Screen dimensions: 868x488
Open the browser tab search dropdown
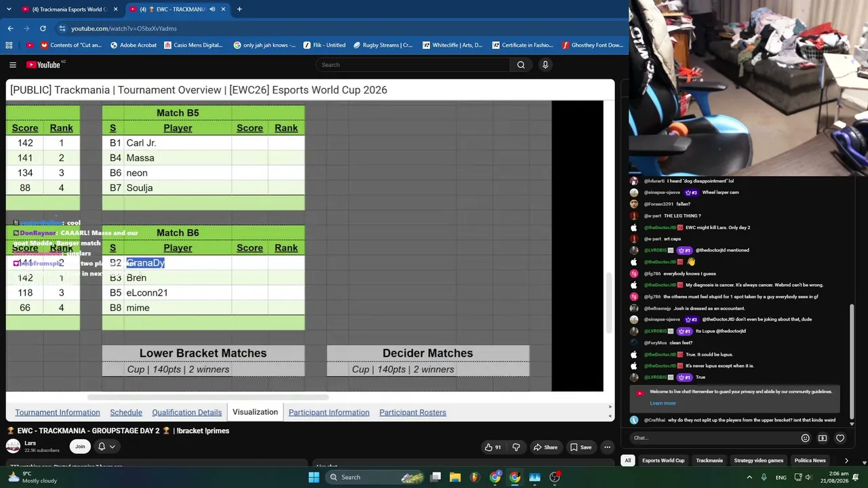pyautogui.click(x=9, y=9)
